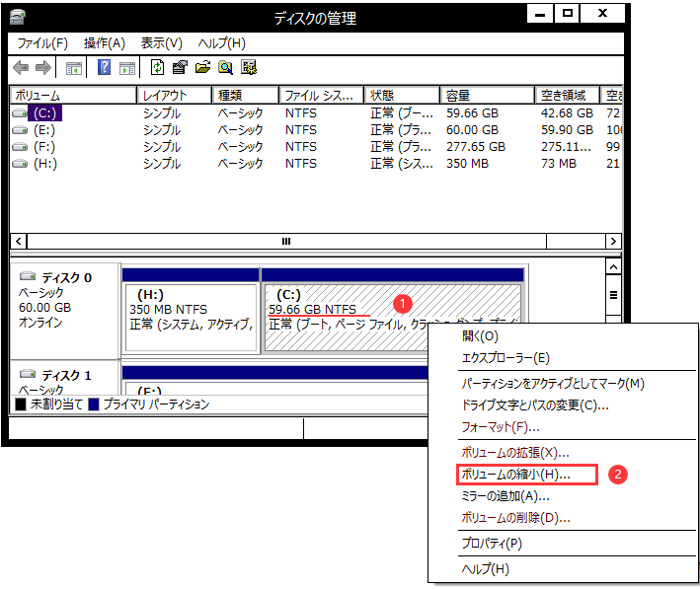
Task: Choose プロパティ(P) in context menu
Action: pyautogui.click(x=492, y=544)
